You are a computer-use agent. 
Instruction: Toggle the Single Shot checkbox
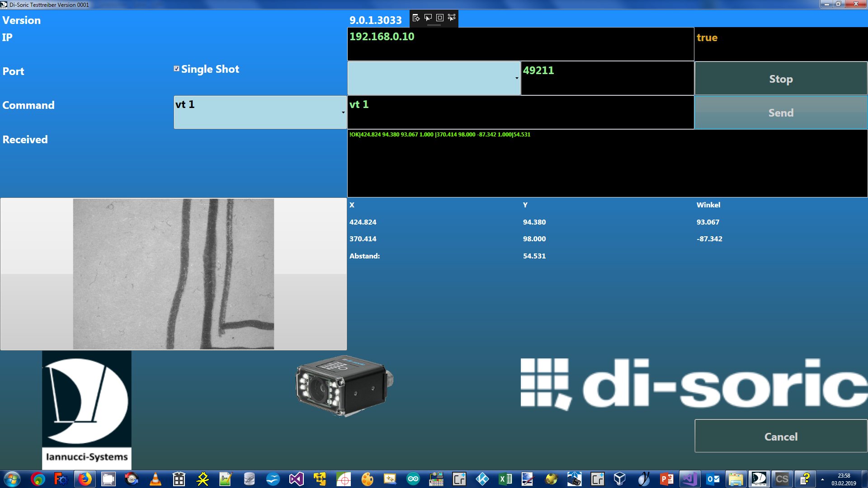(177, 69)
